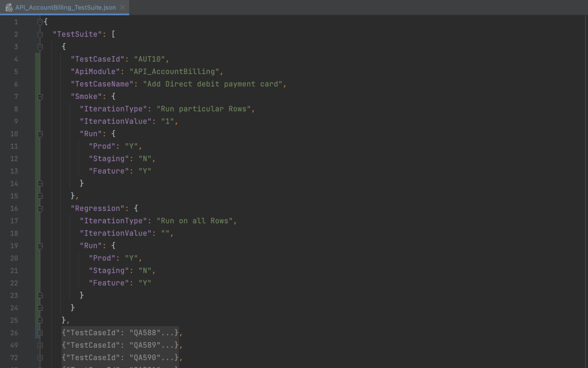Click the green change marker beside line 12

pyautogui.click(x=38, y=159)
